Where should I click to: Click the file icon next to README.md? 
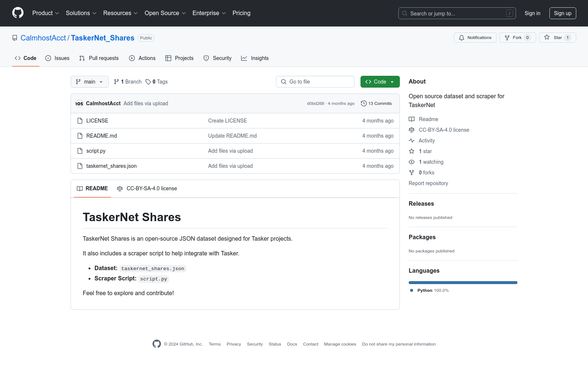click(x=80, y=136)
